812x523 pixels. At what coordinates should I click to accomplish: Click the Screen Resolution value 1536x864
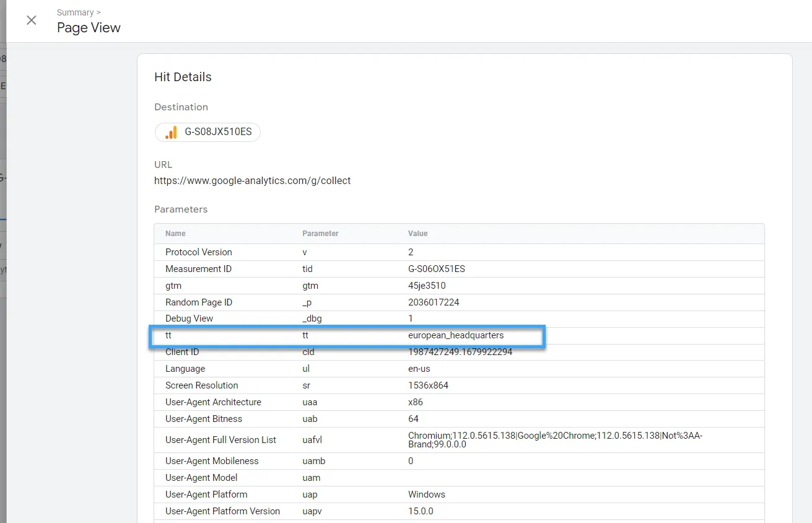coord(428,385)
